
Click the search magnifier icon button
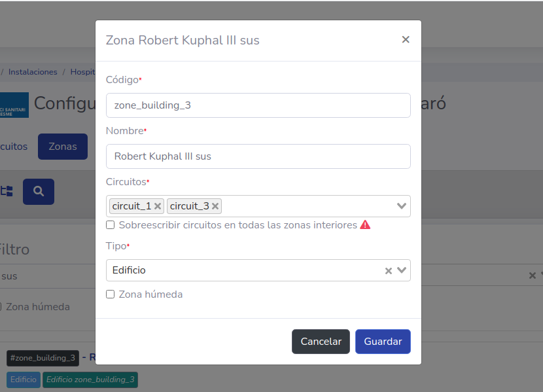click(x=38, y=191)
